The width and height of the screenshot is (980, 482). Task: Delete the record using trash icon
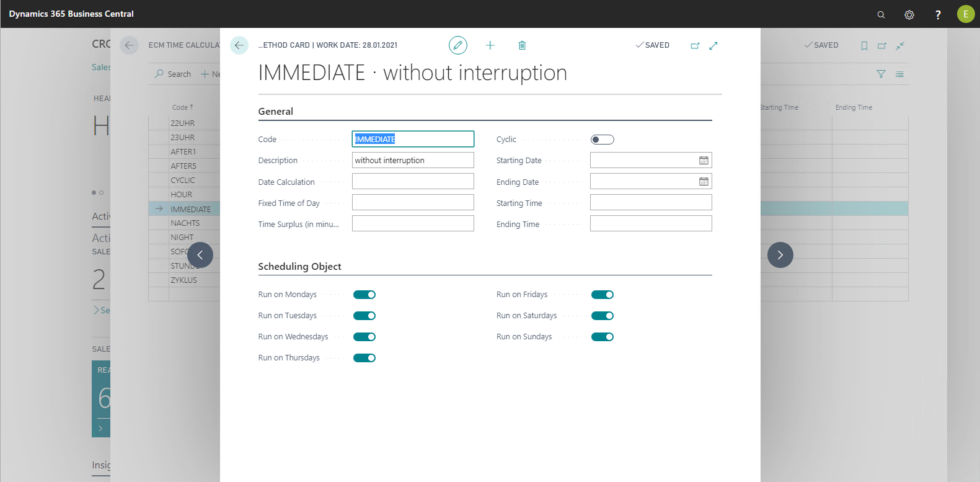point(522,45)
